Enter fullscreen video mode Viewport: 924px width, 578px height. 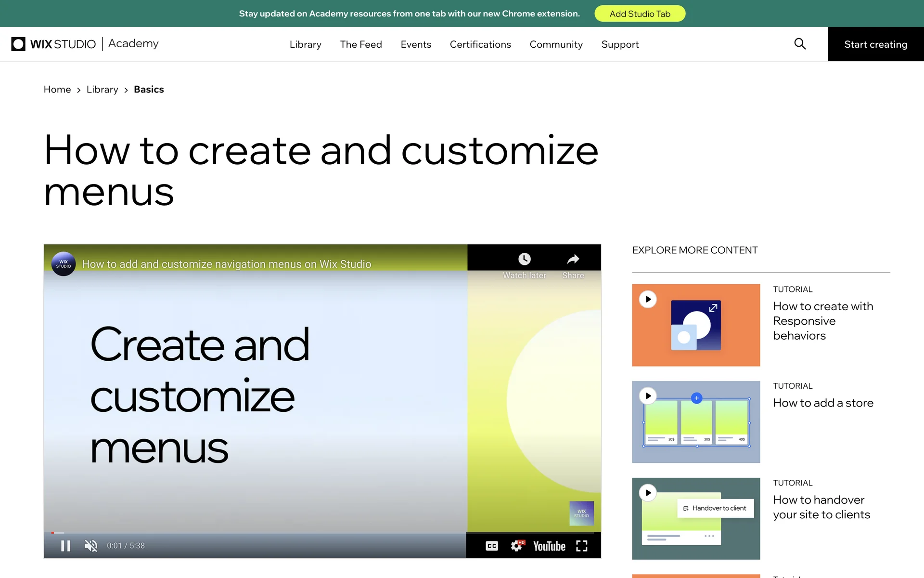[x=582, y=546]
